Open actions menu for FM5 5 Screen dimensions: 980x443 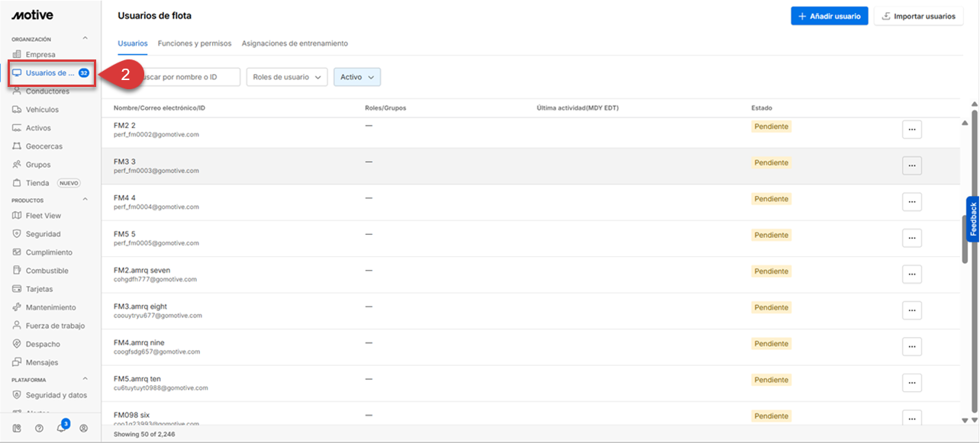click(x=912, y=238)
